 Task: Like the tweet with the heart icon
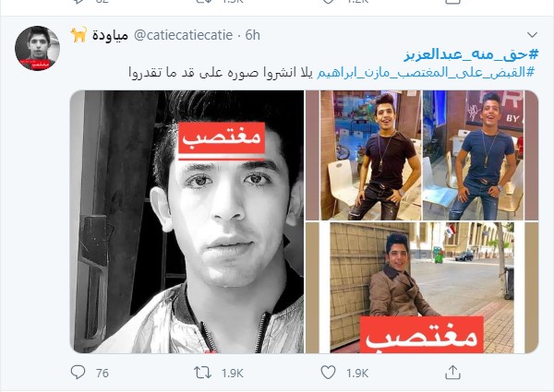328,373
